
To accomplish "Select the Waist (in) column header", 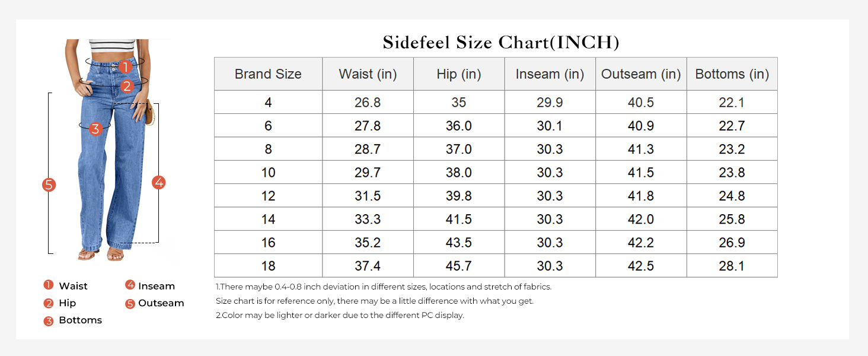I will pyautogui.click(x=368, y=74).
